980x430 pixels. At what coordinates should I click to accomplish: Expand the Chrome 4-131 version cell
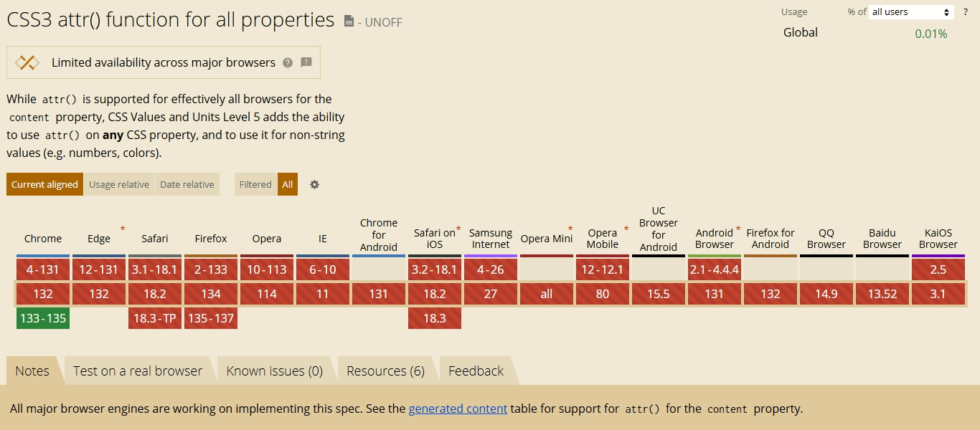pos(43,269)
